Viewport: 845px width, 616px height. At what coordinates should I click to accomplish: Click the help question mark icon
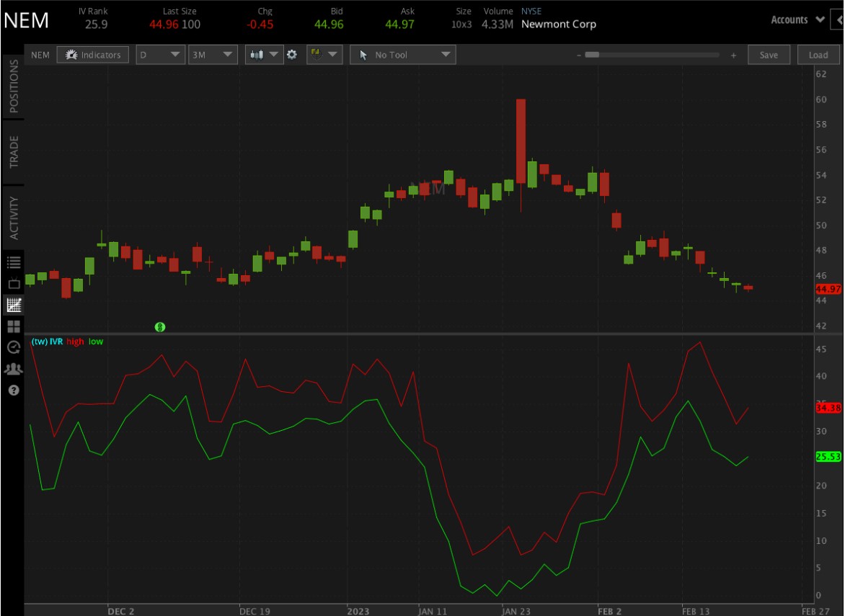14,390
